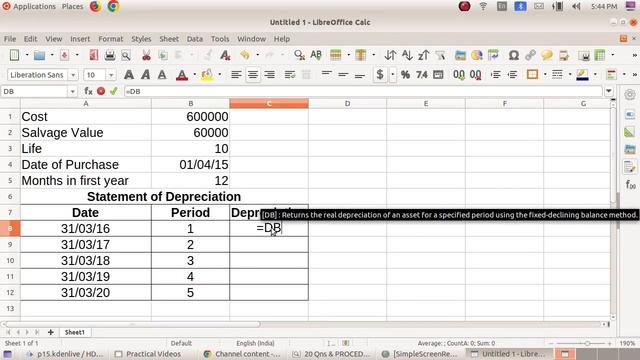Click Applications in the top panel
640x360 pixels.
coord(34,7)
